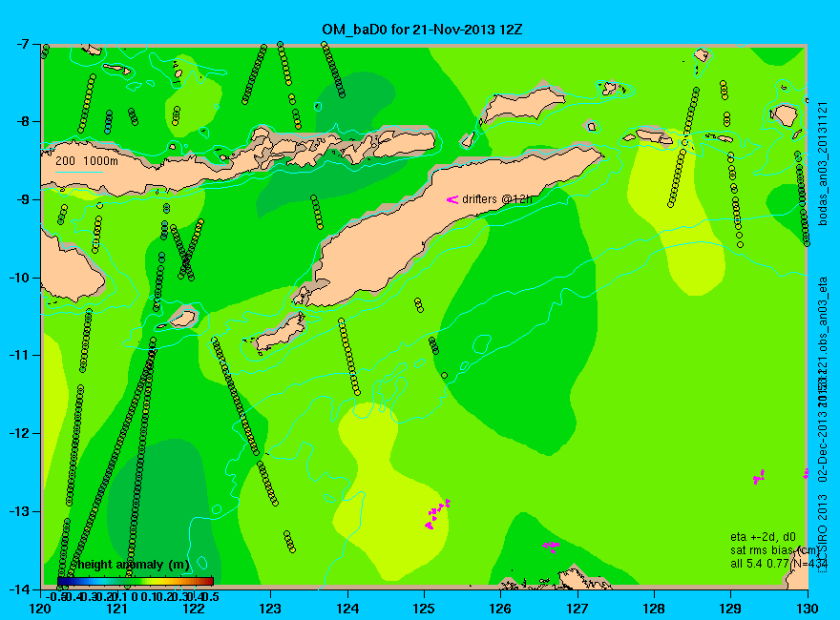Click longitude tick label "128"
The width and height of the screenshot is (840, 620).
[654, 609]
